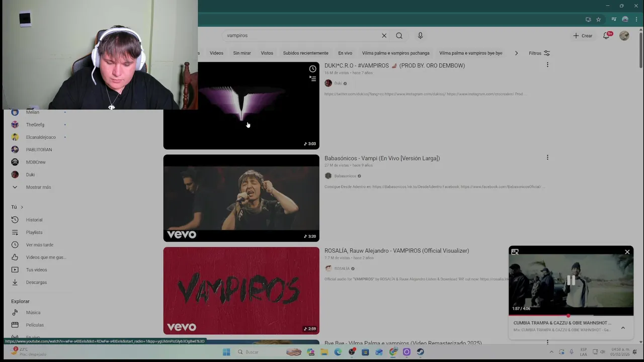This screenshot has height=362, width=644.
Task: Go to the Babasonicos channel
Action: (x=345, y=176)
